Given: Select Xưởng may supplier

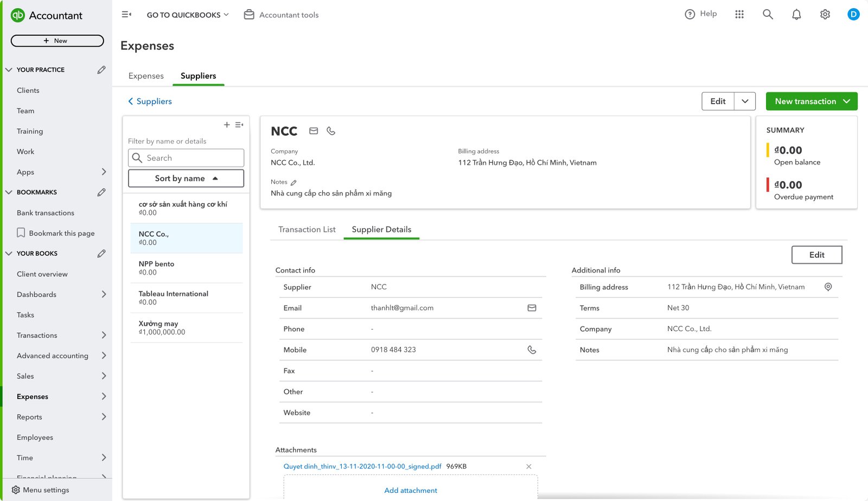Looking at the screenshot, I should pyautogui.click(x=186, y=328).
